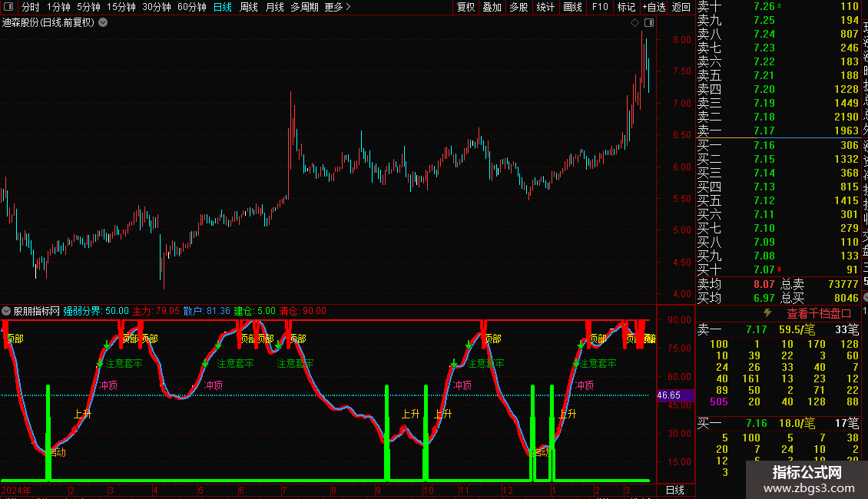Click the panel layout icon at top-left
Viewport: 868px width, 499px height.
[8, 7]
